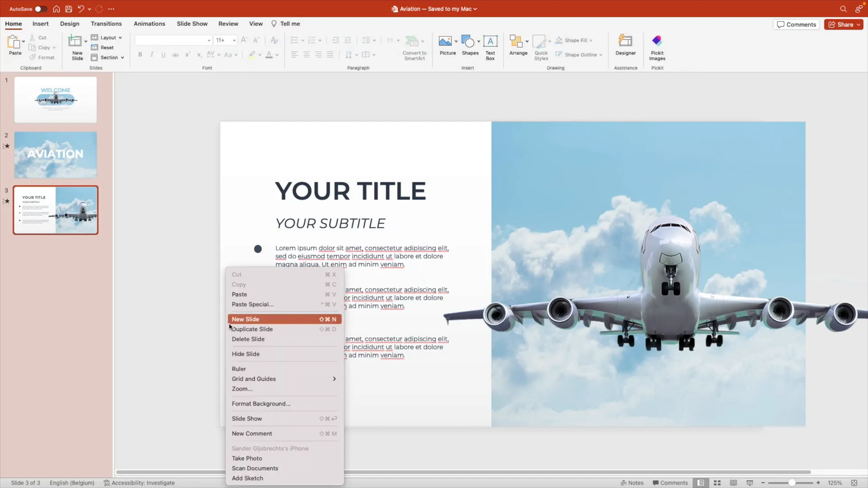Toggle Bold formatting
868x488 pixels.
[140, 55]
